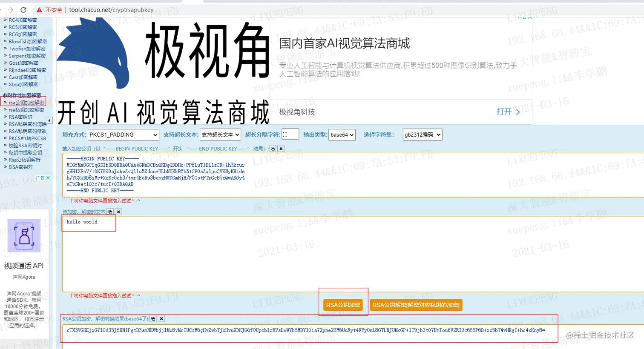The height and width of the screenshot is (349, 644).
Task: Open 私钥中提取公钥 link
Action: pyautogui.click(x=25, y=152)
